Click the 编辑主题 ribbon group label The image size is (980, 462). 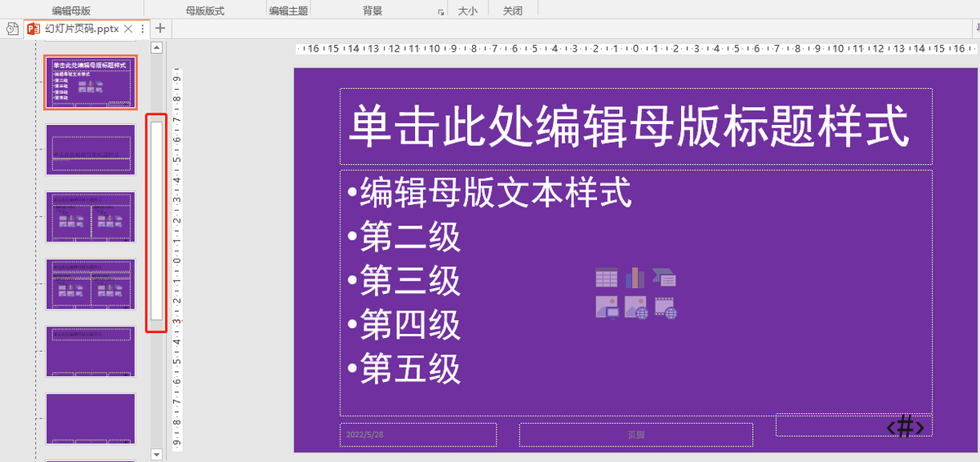pos(289,11)
